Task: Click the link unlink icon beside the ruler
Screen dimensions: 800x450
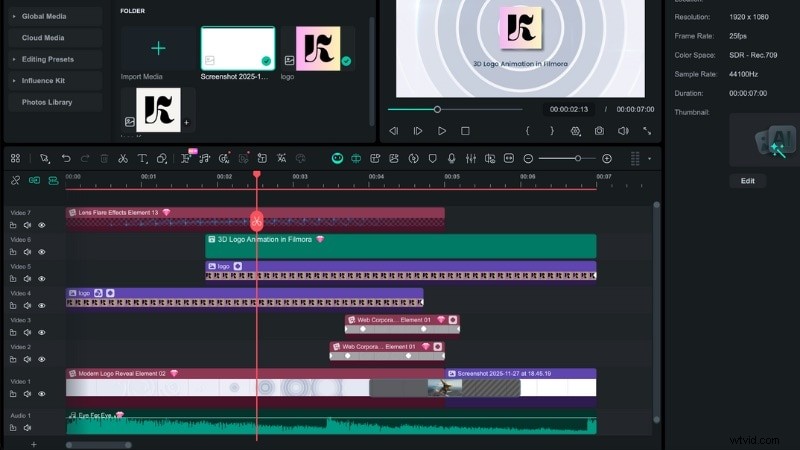Action: tap(15, 181)
